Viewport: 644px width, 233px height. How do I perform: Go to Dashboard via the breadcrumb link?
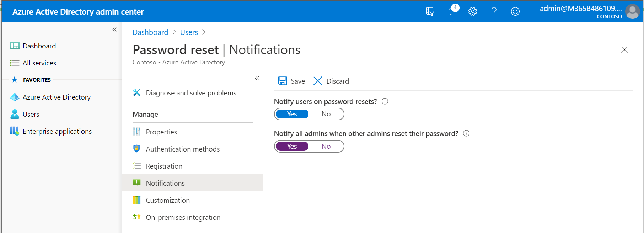pyautogui.click(x=150, y=32)
